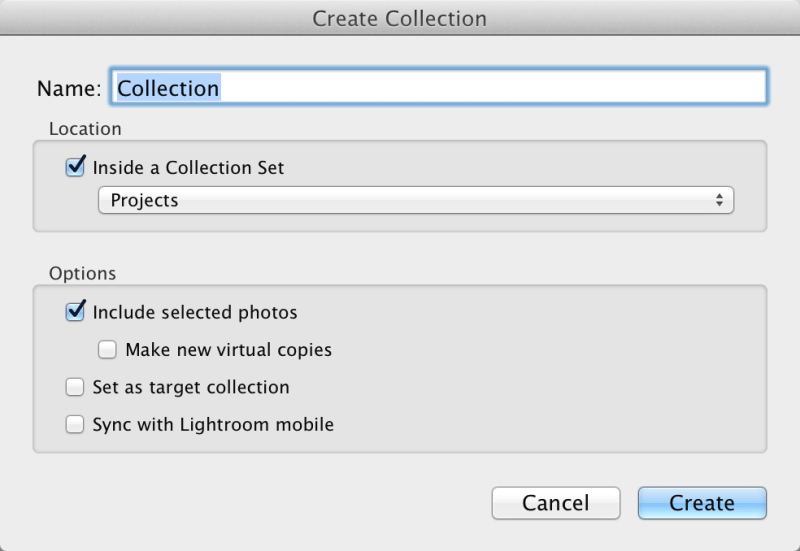Click the Location section heading
The height and width of the screenshot is (551, 800).
pos(85,129)
